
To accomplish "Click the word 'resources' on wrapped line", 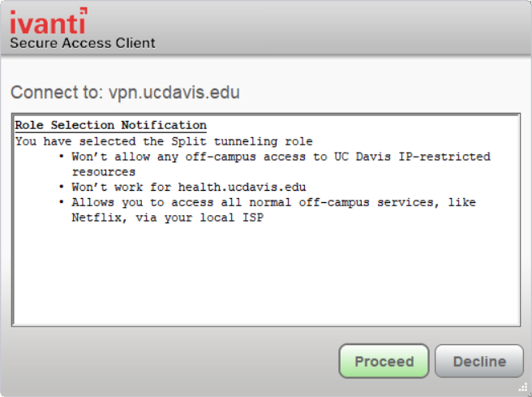I will (x=104, y=172).
